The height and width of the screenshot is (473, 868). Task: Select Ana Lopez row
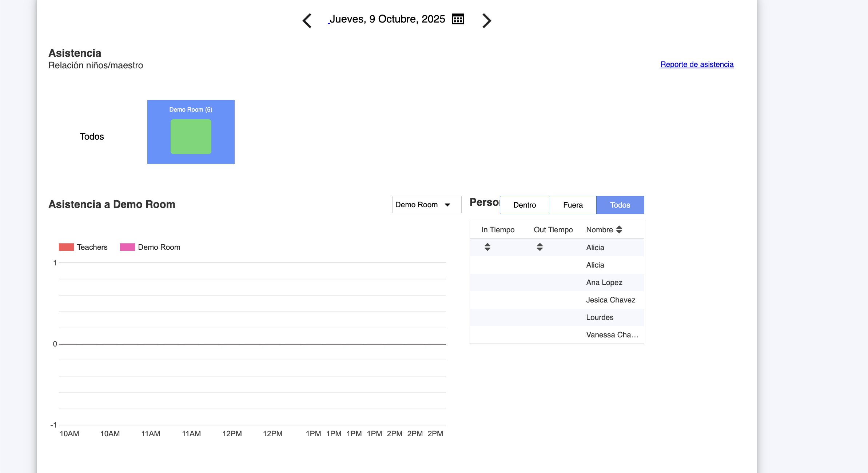(604, 282)
